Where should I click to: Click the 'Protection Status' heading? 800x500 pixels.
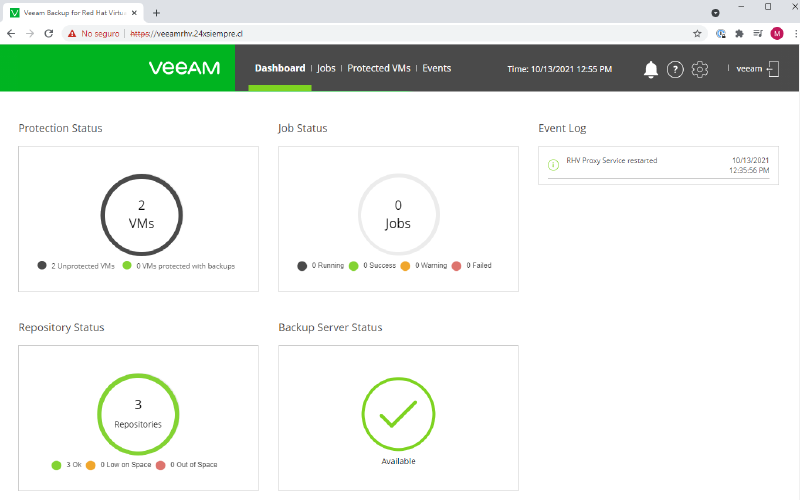60,128
